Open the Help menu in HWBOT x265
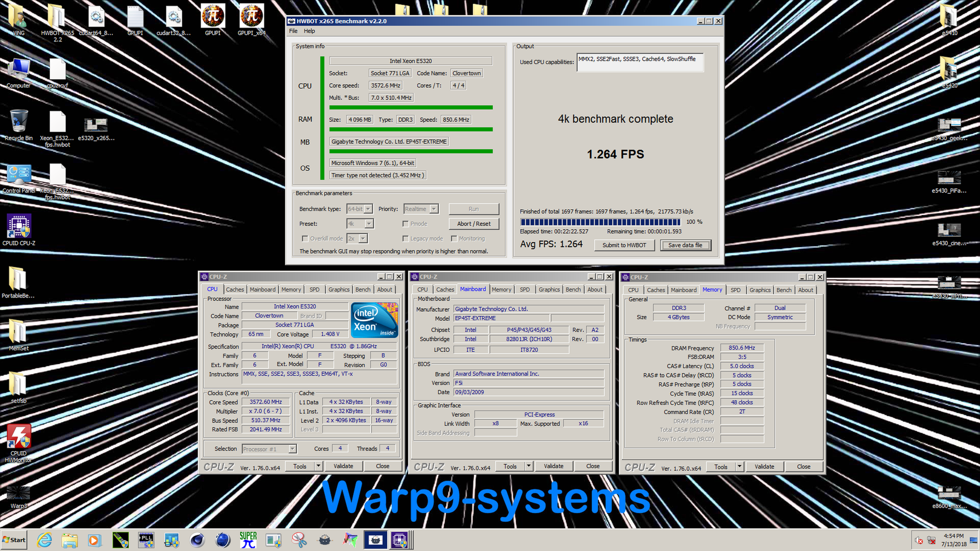This screenshot has height=551, width=980. click(x=309, y=31)
